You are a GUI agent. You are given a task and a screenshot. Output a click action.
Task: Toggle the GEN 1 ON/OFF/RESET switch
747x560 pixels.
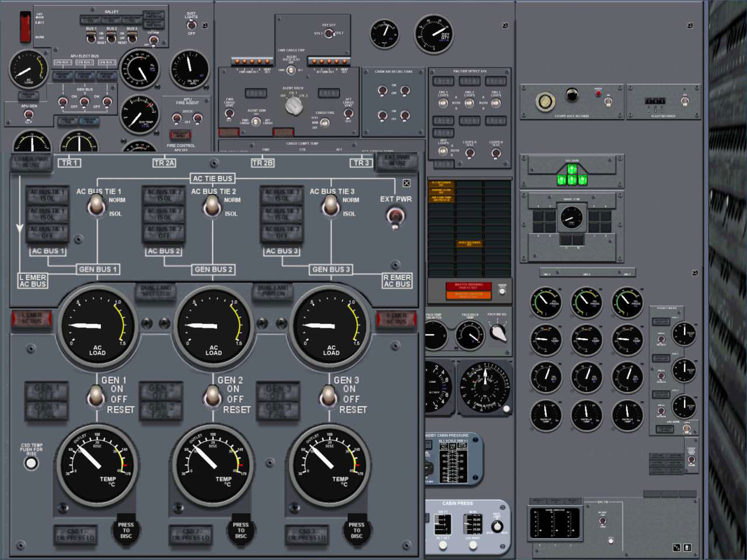96,396
